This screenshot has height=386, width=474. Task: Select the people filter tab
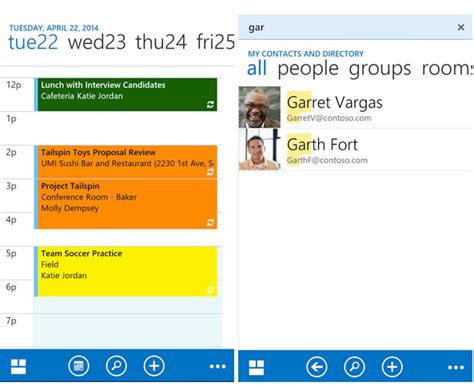(308, 69)
